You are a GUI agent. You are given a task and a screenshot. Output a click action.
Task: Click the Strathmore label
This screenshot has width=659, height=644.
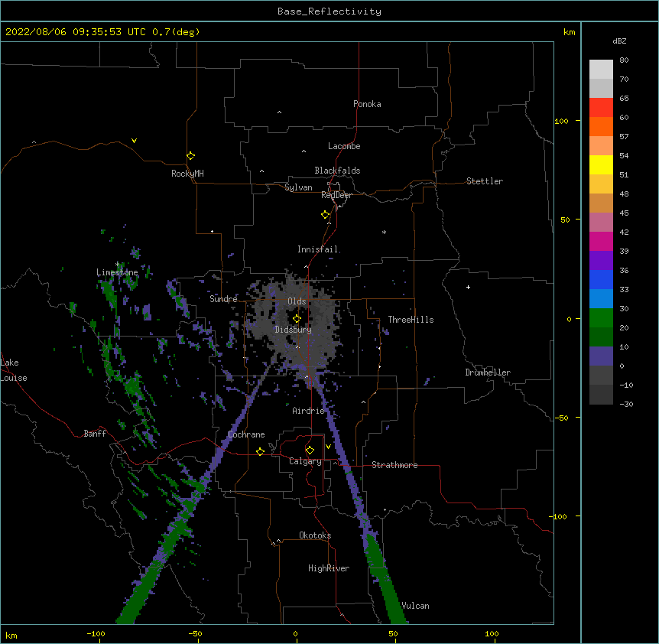click(x=394, y=465)
